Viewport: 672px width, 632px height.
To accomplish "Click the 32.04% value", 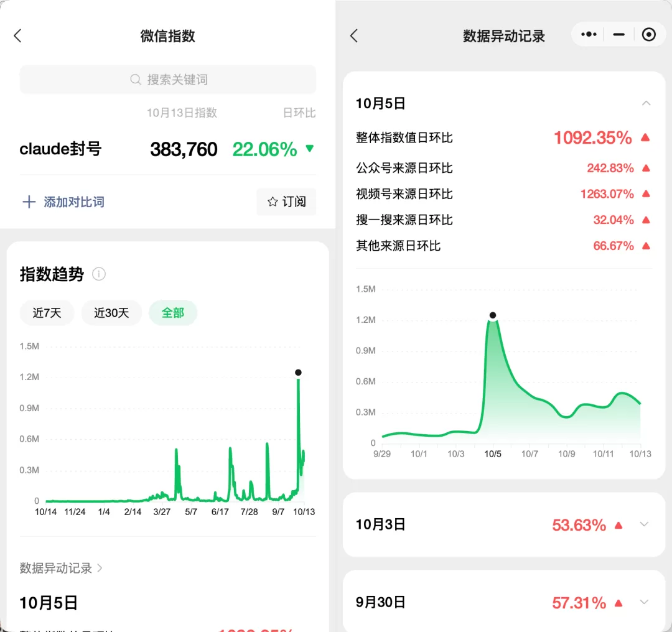I will pos(614,220).
